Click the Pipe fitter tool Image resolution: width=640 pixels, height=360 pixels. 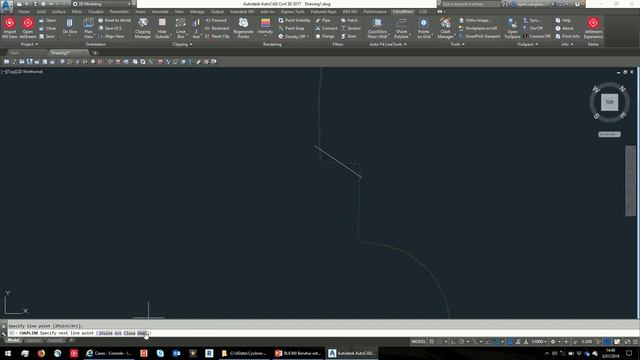pos(323,20)
